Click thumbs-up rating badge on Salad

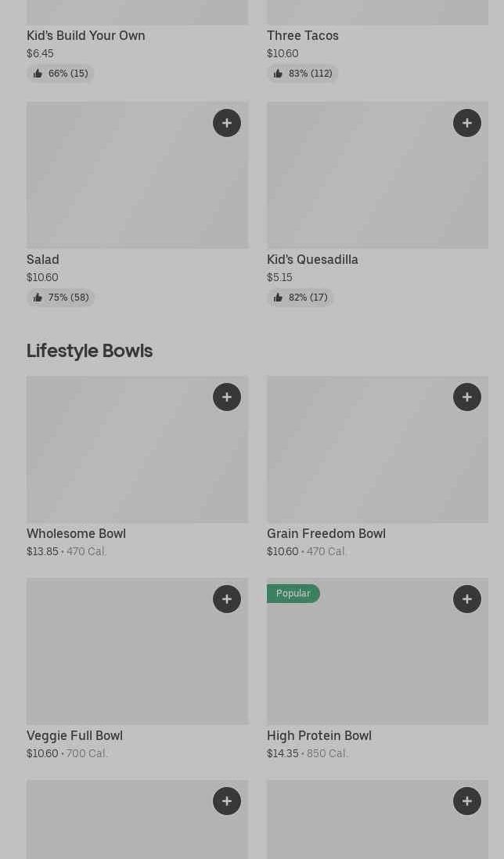pos(60,298)
